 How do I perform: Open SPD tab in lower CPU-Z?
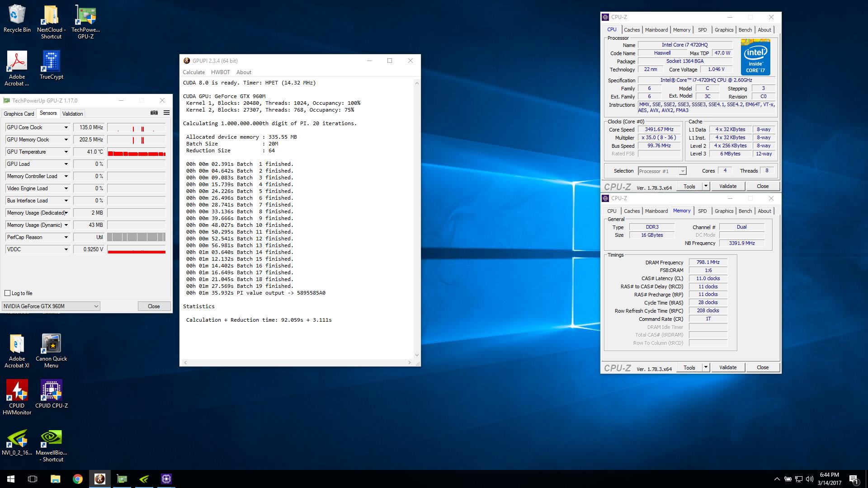click(x=702, y=211)
